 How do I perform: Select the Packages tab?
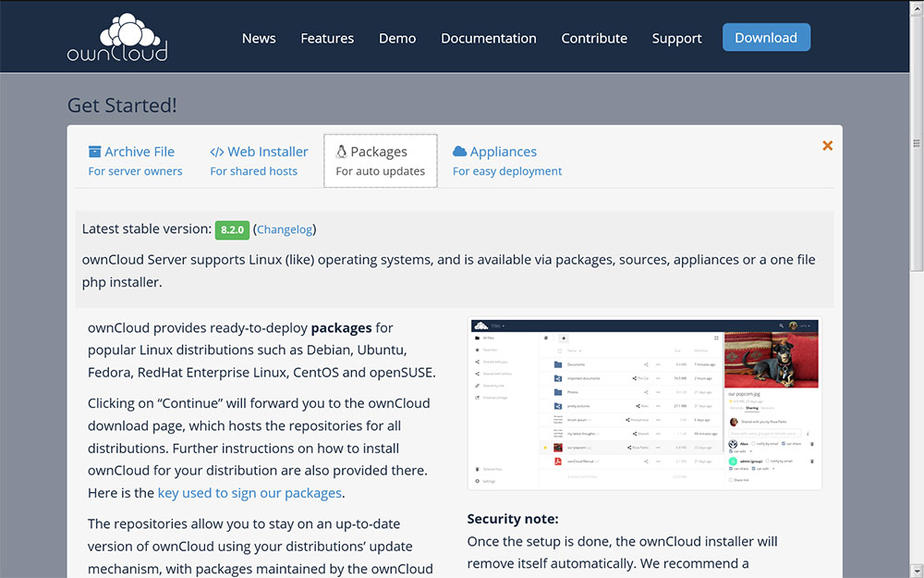point(380,160)
